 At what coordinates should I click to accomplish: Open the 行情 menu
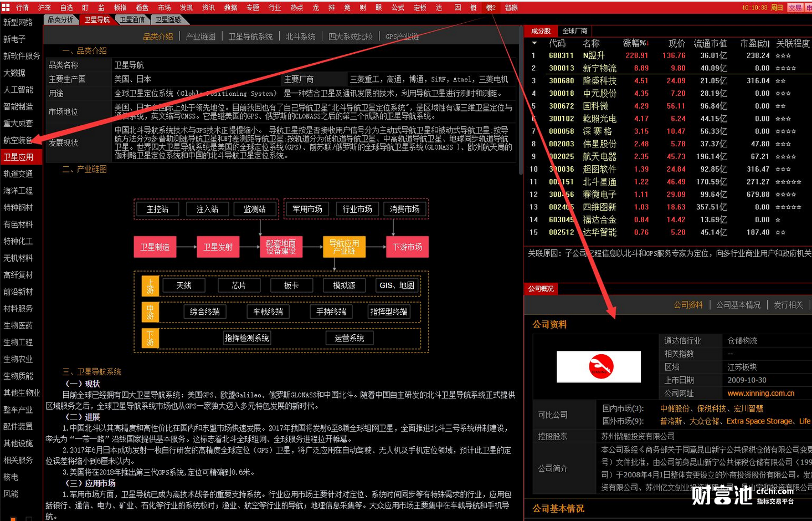pos(23,8)
